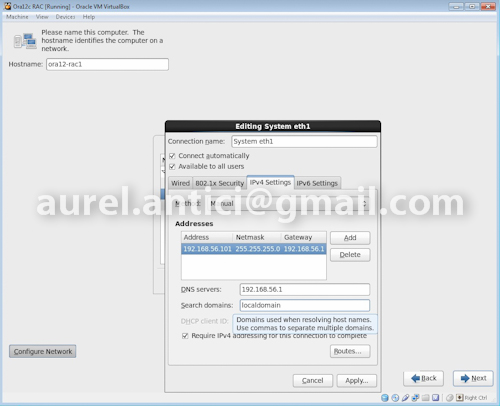Minimize the VirtualBox window
500x406 pixels.
(456, 6)
